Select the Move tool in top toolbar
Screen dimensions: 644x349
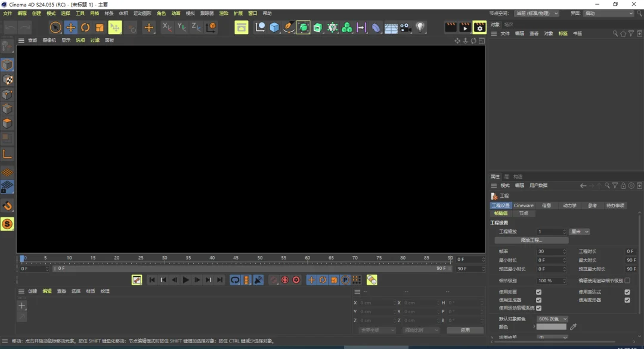pyautogui.click(x=70, y=27)
